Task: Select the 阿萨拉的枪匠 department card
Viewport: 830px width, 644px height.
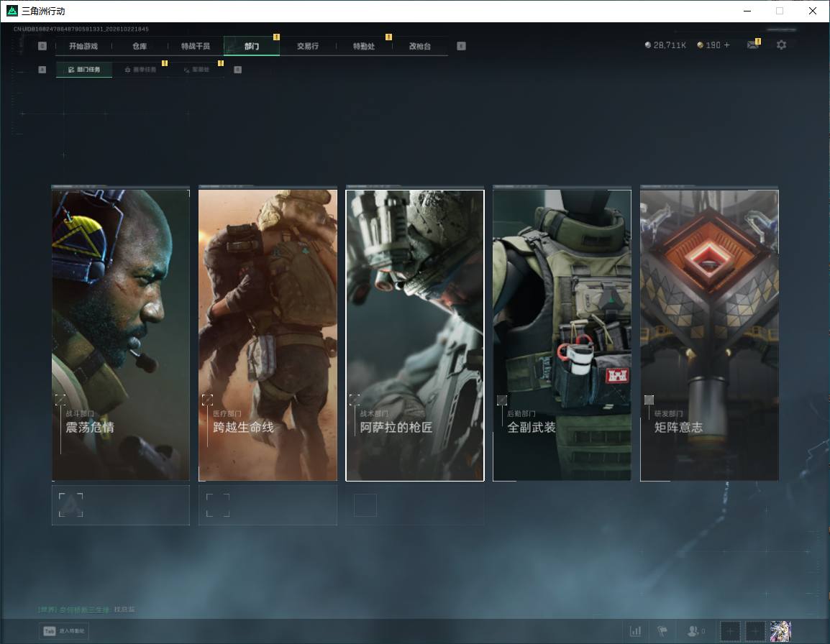Action: pyautogui.click(x=415, y=334)
